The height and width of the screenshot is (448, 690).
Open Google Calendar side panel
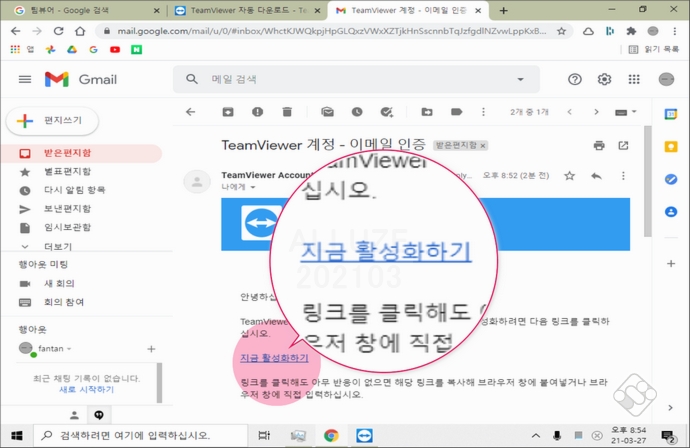(x=671, y=114)
